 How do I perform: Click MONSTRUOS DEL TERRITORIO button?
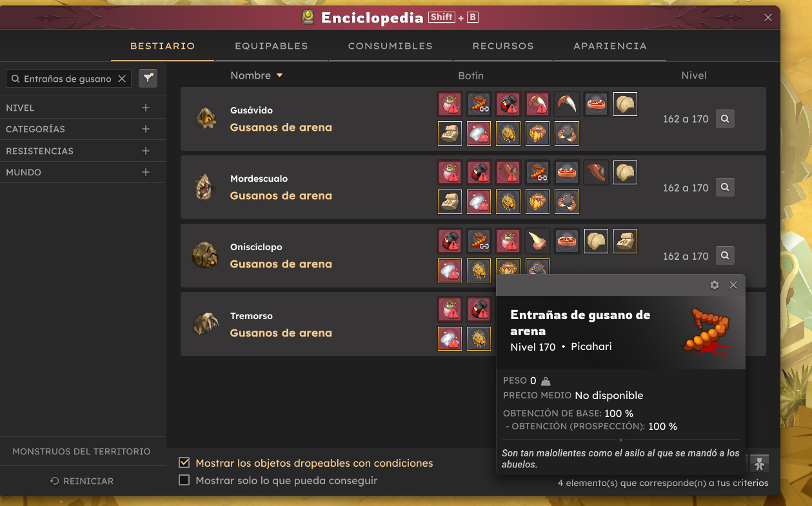pos(82,451)
